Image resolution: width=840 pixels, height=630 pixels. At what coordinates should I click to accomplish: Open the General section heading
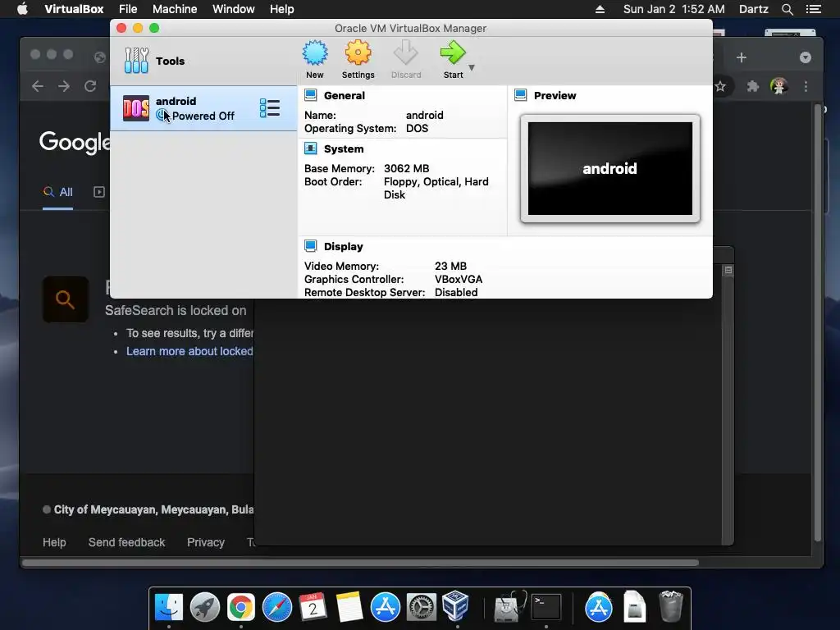345,95
